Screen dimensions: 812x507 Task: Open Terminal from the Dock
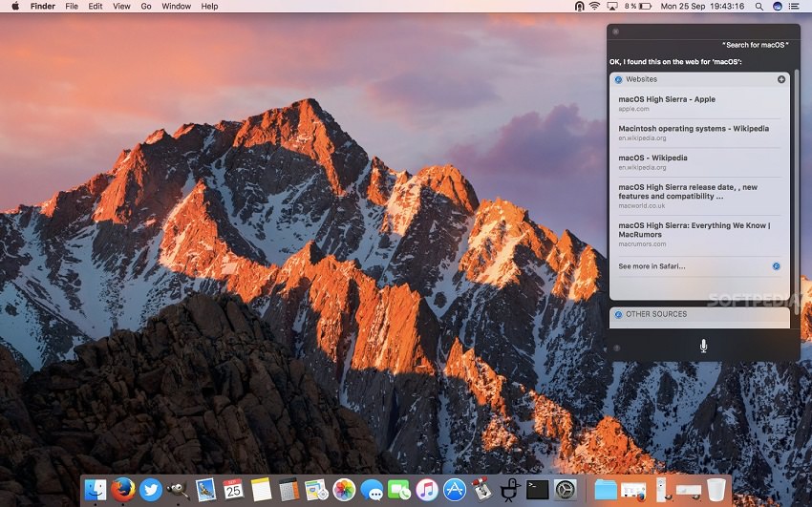click(x=538, y=490)
